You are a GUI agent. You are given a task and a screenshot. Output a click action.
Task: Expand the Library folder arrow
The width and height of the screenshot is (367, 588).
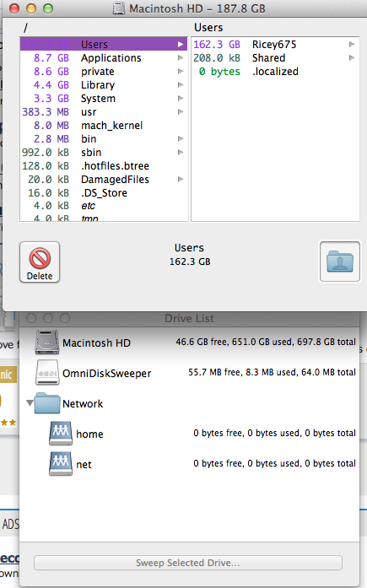click(181, 84)
